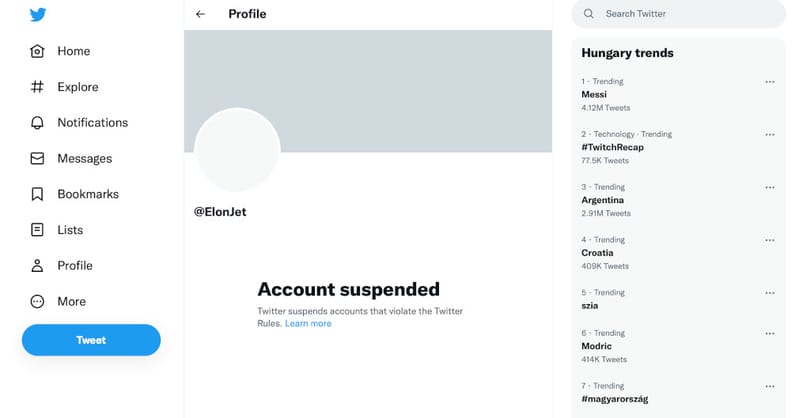Open Messages via the envelope icon

tap(37, 158)
